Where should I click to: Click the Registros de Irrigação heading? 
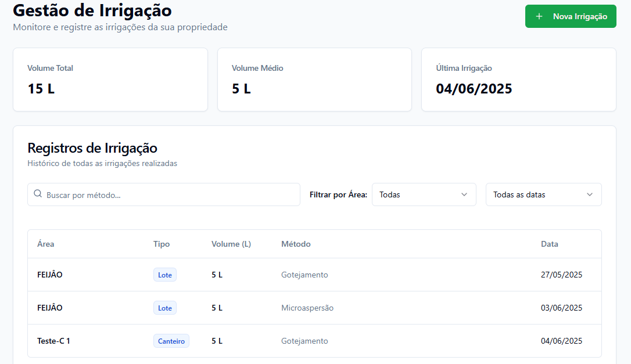(92, 149)
